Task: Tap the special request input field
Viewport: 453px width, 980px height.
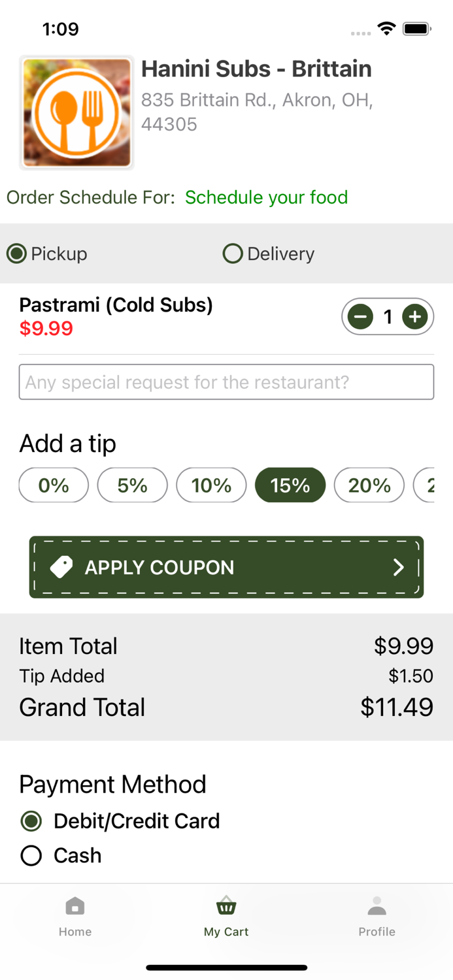Action: (226, 382)
